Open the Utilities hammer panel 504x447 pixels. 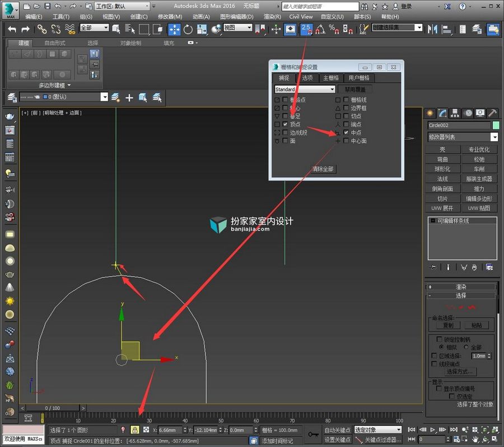point(493,113)
